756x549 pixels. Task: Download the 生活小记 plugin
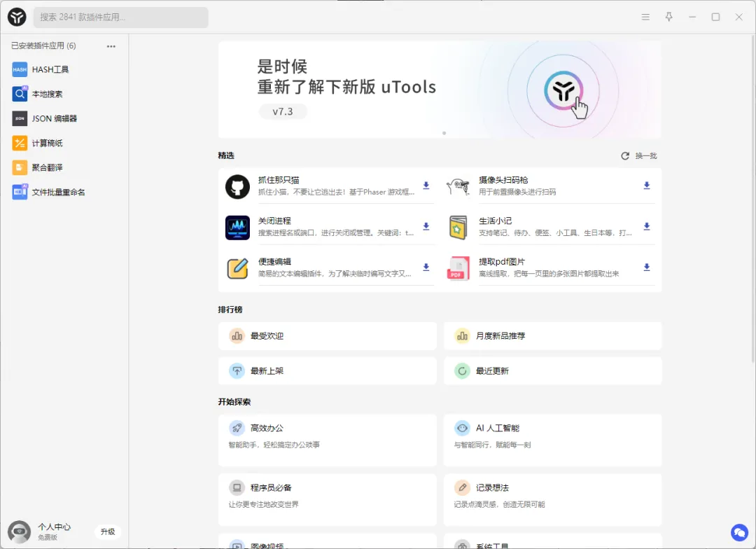click(x=647, y=227)
